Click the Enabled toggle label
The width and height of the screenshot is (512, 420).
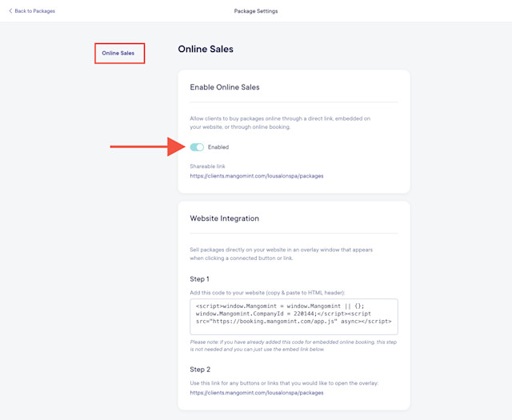pos(218,147)
